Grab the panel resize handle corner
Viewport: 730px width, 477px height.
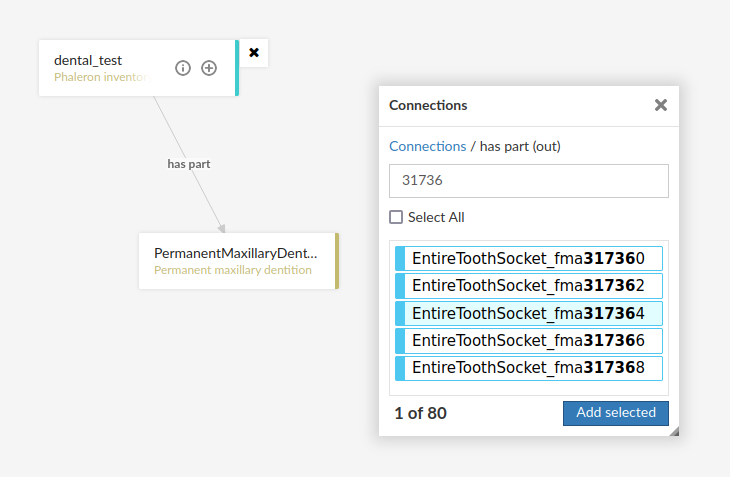coord(674,431)
